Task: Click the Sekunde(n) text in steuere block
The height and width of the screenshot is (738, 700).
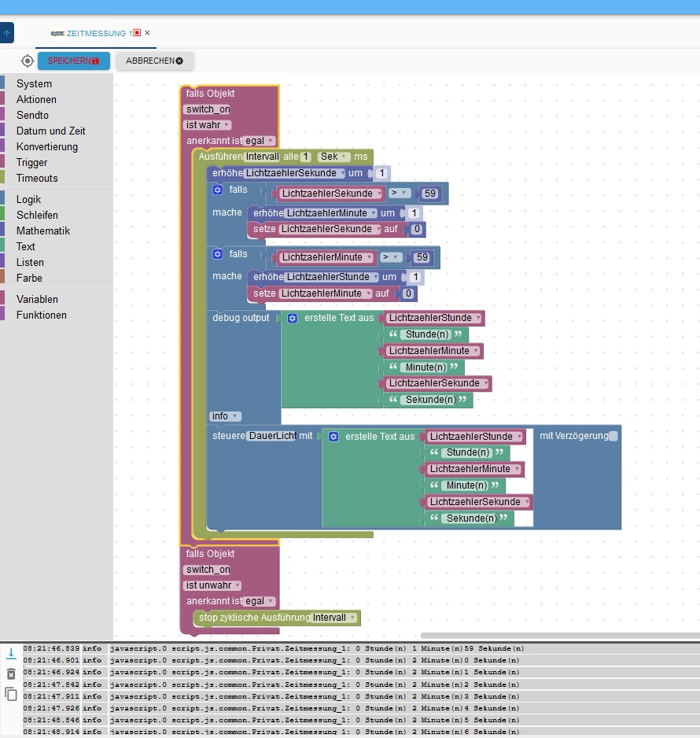Action: point(472,518)
